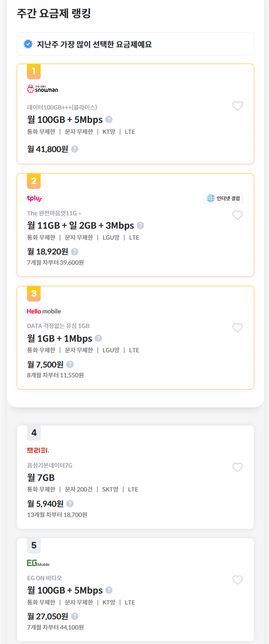Click the blue verified checkmark badge

coord(28,44)
